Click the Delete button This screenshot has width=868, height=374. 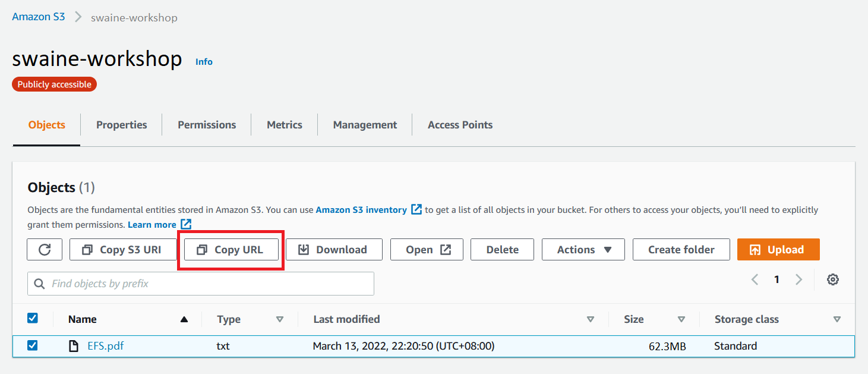coord(502,250)
